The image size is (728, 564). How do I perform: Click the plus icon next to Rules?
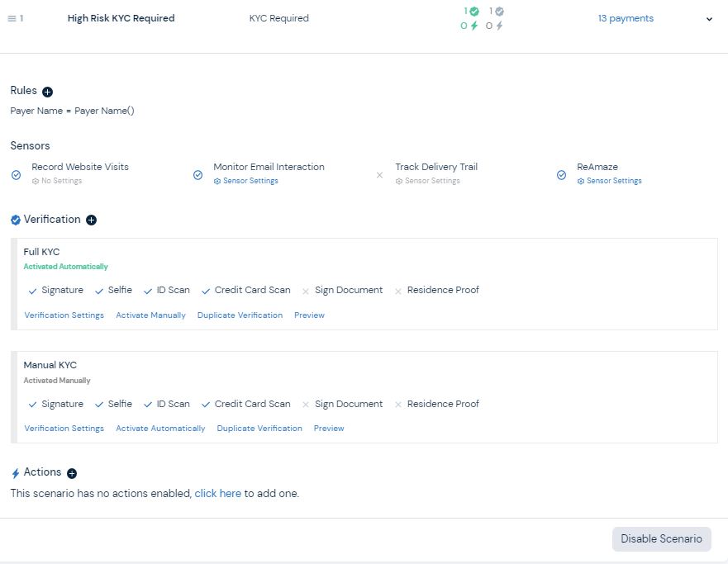45,91
